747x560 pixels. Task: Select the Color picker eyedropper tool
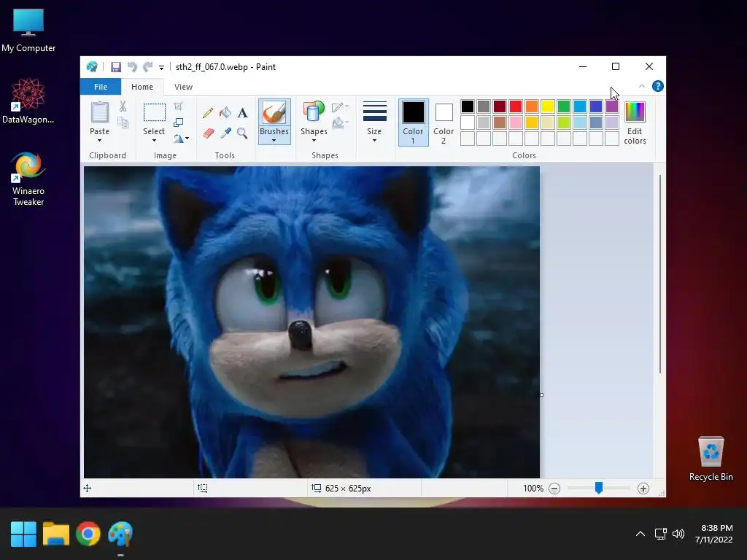click(x=225, y=133)
